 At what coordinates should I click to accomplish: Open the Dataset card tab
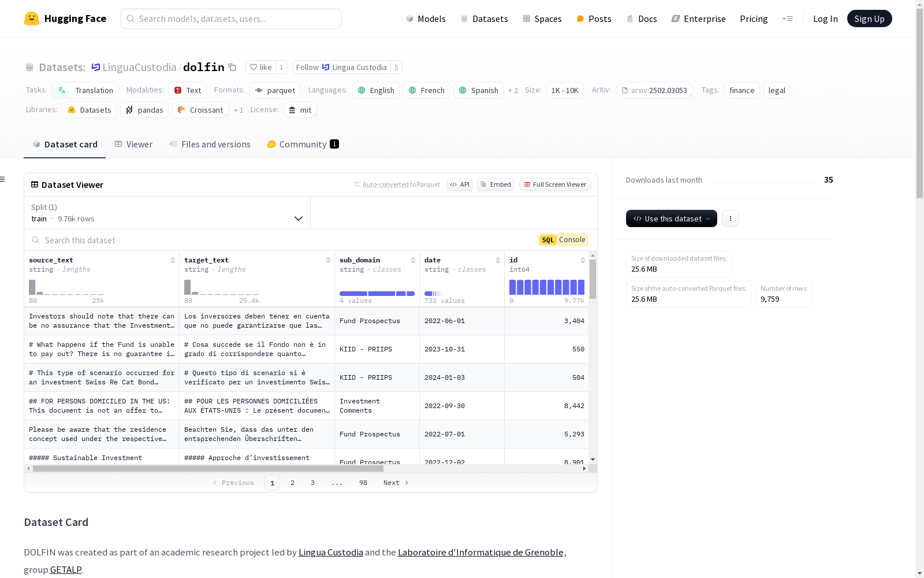point(65,144)
